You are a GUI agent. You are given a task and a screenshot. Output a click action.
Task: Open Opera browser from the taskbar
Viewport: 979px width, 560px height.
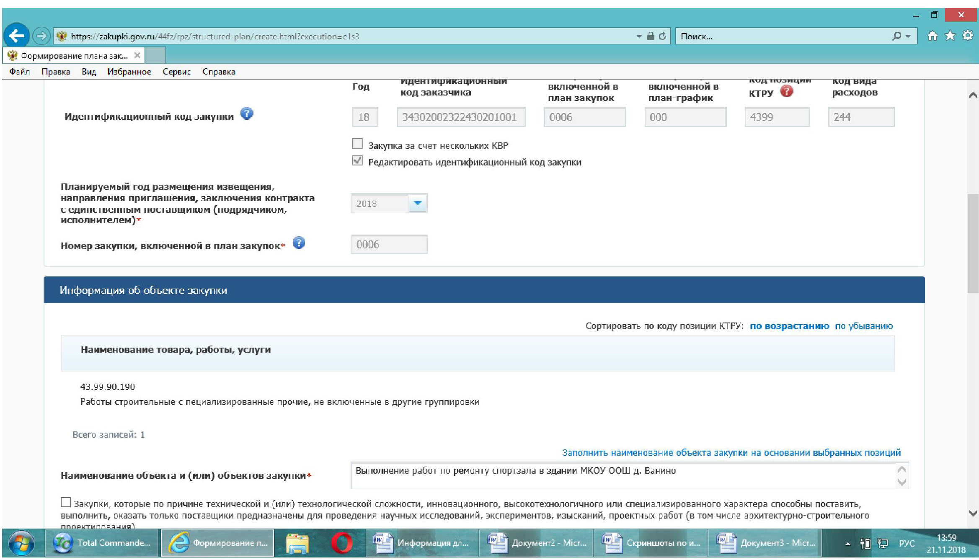click(341, 543)
